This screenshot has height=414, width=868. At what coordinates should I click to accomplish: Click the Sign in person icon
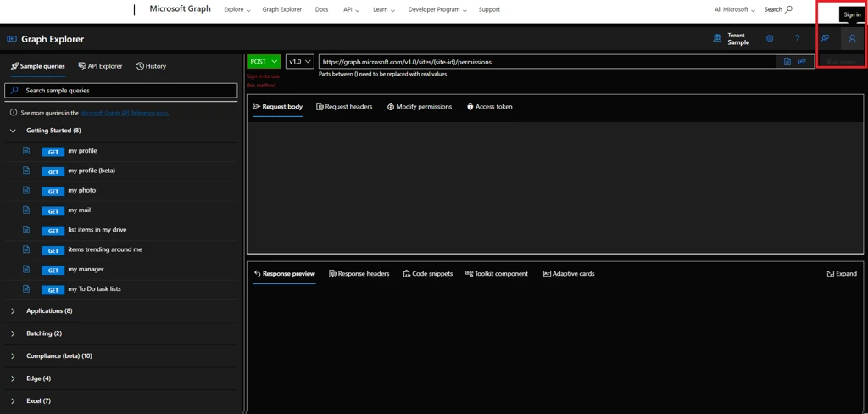click(852, 39)
